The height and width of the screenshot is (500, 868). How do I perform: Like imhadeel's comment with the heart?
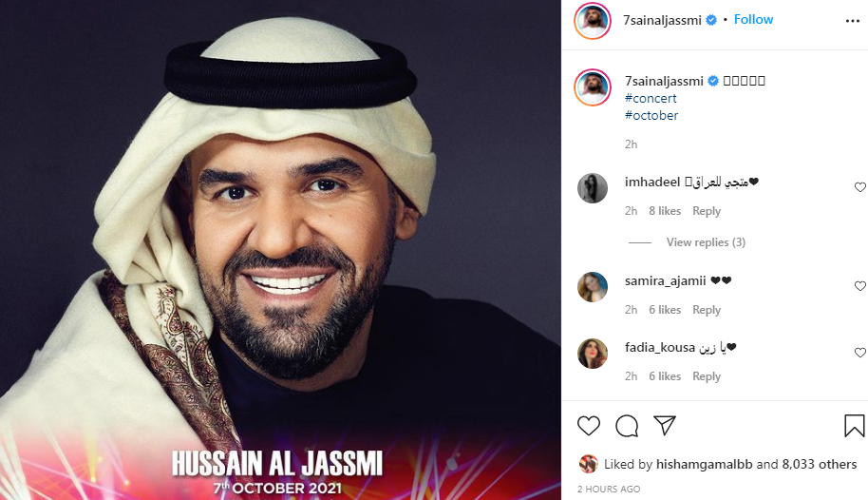click(859, 187)
